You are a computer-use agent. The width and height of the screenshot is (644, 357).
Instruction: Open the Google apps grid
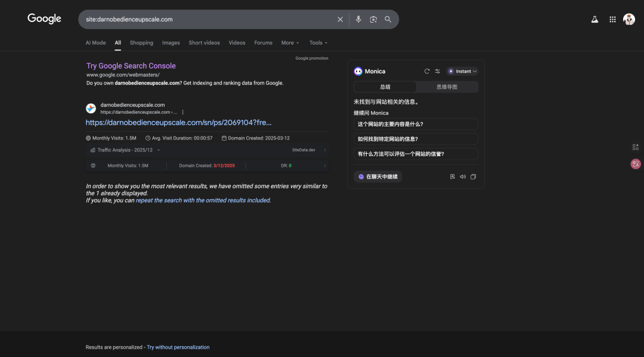(x=612, y=19)
